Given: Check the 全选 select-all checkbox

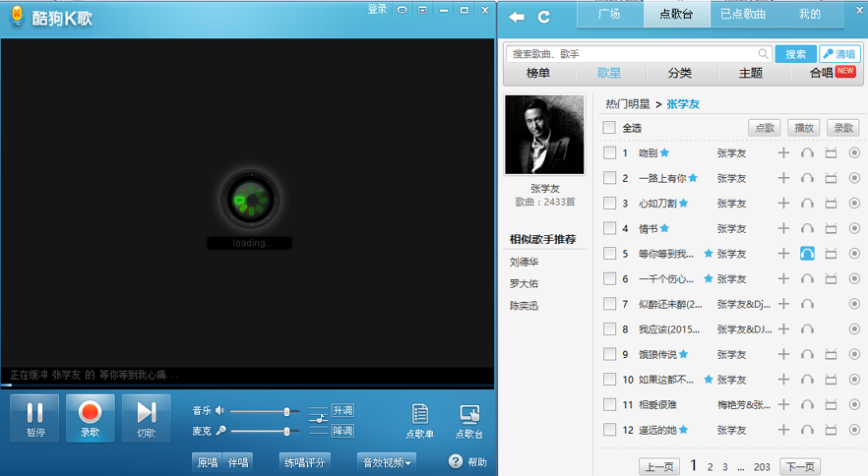Looking at the screenshot, I should click(x=609, y=128).
